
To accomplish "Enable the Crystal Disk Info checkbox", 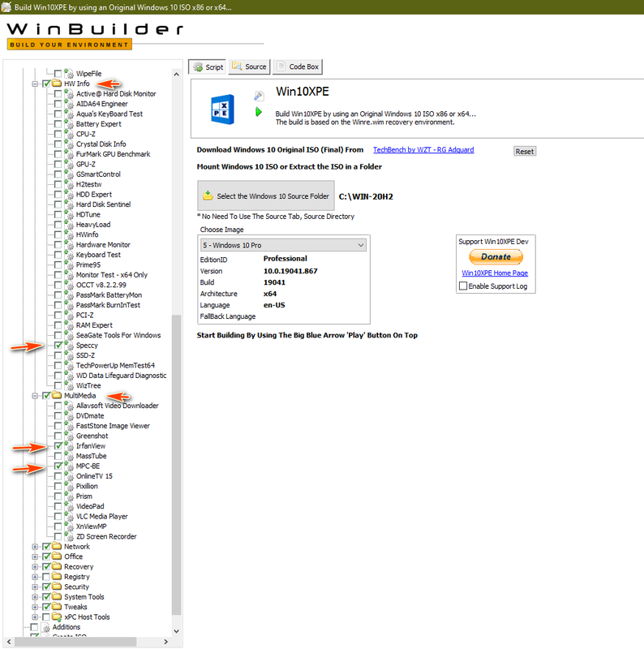I will [58, 144].
